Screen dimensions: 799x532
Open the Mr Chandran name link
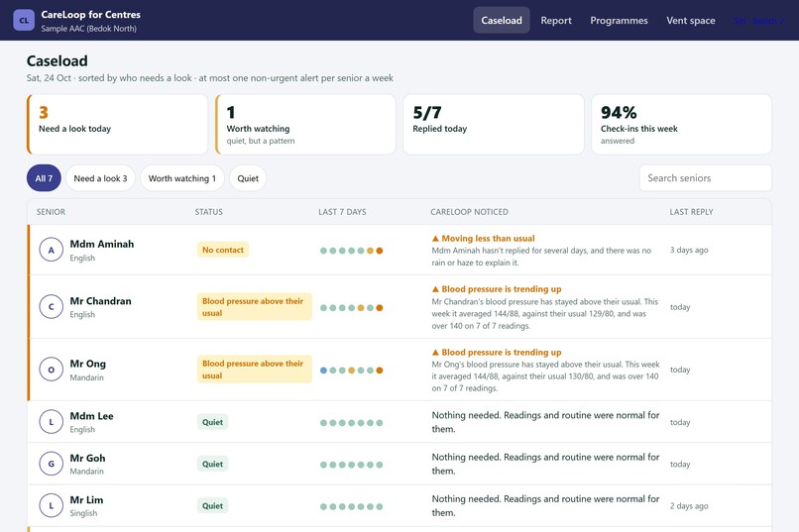tap(100, 301)
